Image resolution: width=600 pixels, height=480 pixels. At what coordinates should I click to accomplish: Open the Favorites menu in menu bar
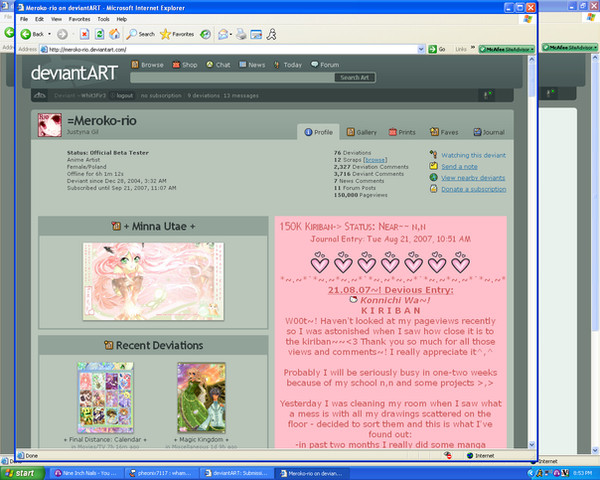tap(80, 19)
